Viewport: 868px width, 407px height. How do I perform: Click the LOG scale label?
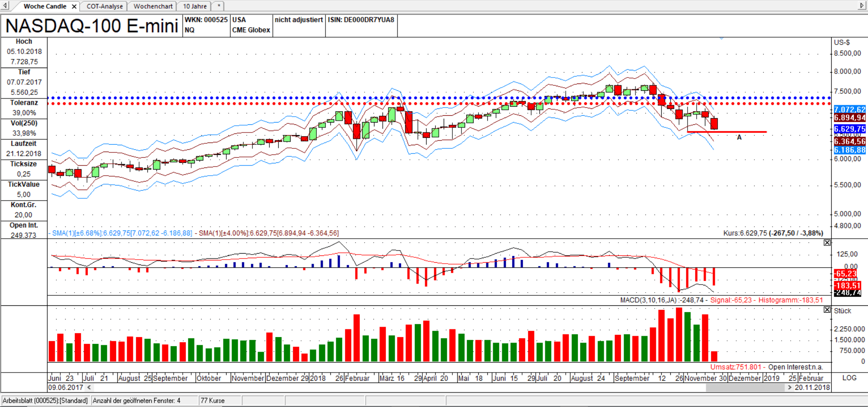[x=849, y=378]
